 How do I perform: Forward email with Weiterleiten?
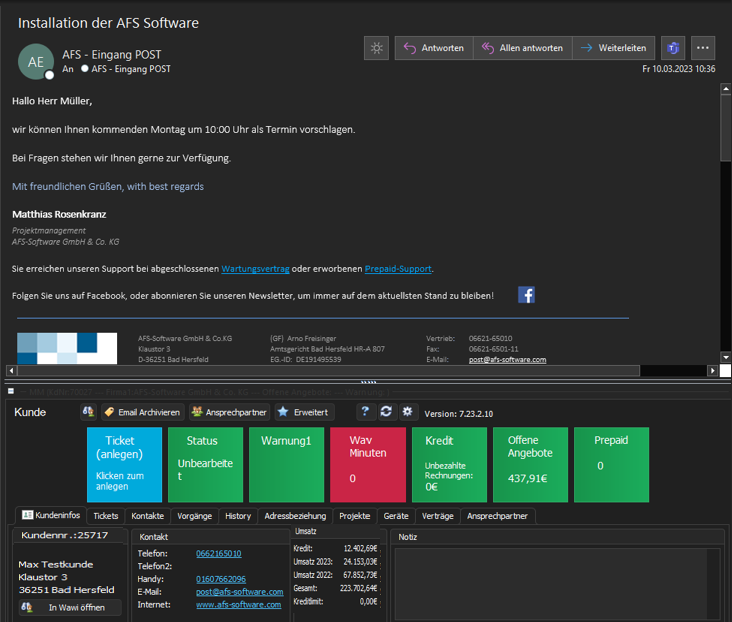point(614,48)
